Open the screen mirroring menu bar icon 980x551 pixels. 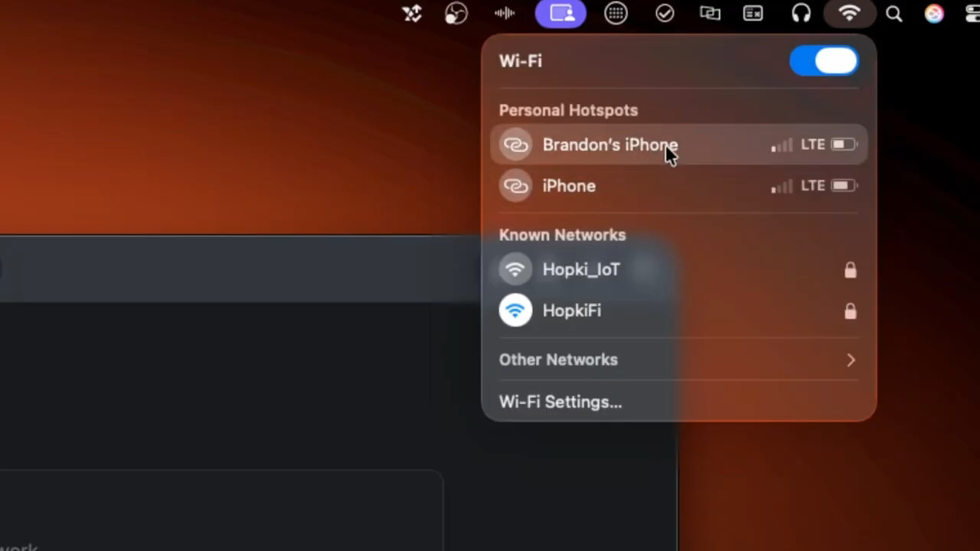pyautogui.click(x=710, y=13)
